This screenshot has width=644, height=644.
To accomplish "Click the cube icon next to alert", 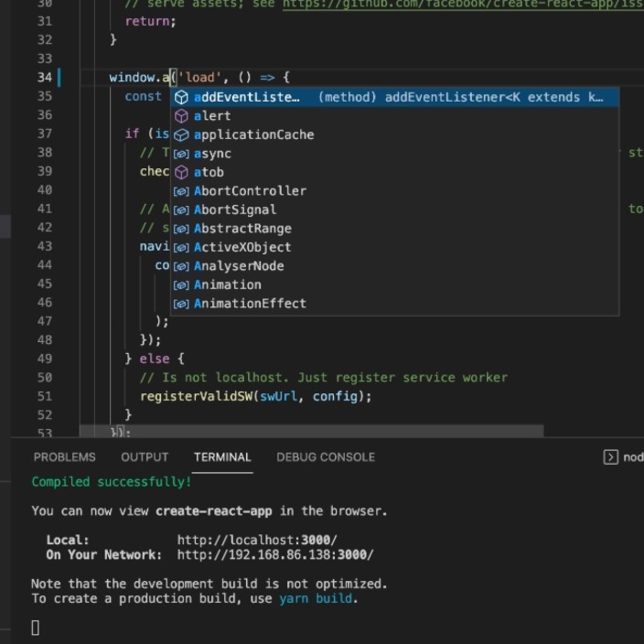I will point(181,116).
